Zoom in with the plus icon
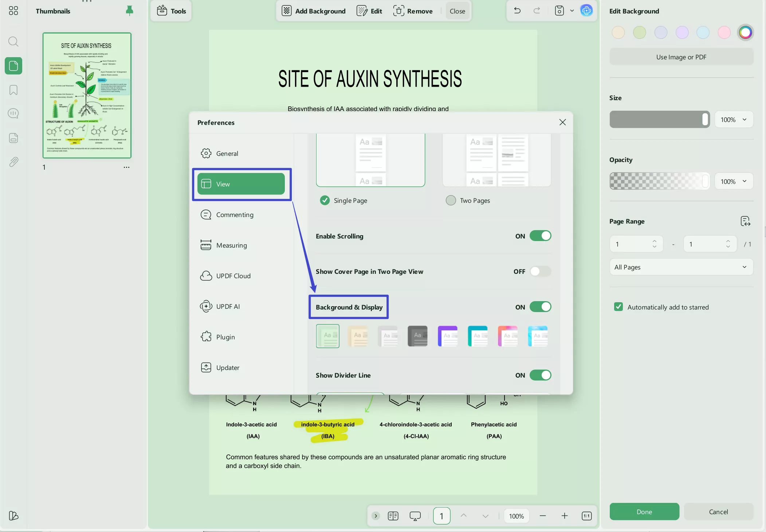This screenshot has width=766, height=532. [564, 516]
